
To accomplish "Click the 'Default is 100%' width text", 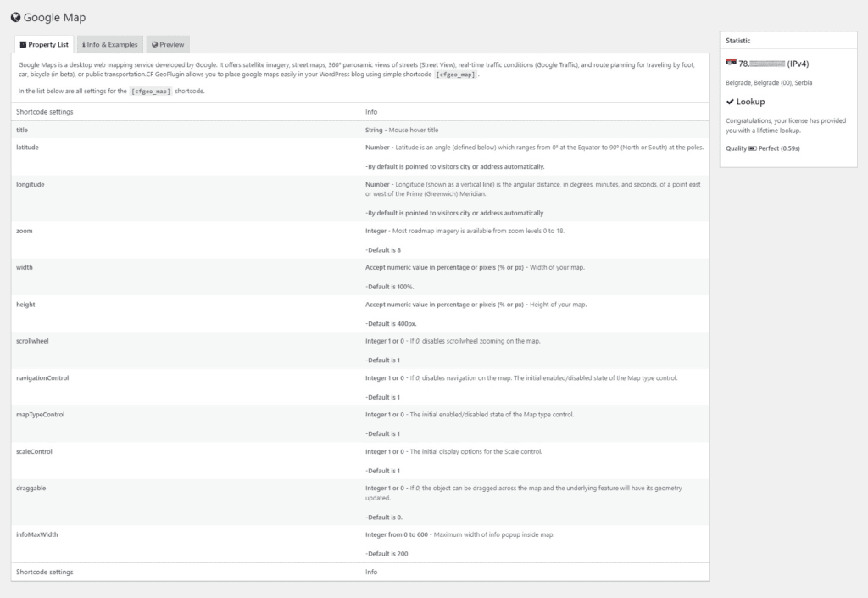I will [x=389, y=287].
